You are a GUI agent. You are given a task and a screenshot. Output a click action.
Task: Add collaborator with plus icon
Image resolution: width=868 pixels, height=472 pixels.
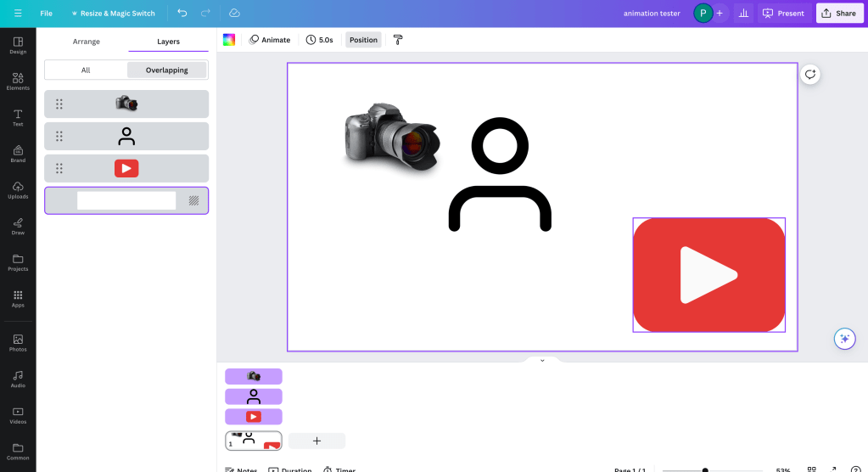[x=720, y=14]
